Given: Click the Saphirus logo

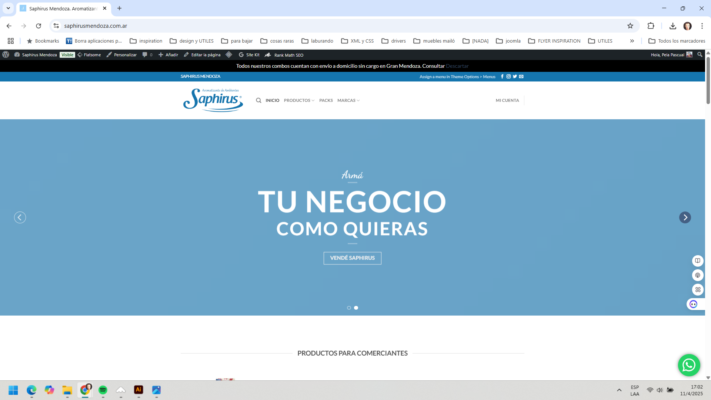Looking at the screenshot, I should coord(213,100).
